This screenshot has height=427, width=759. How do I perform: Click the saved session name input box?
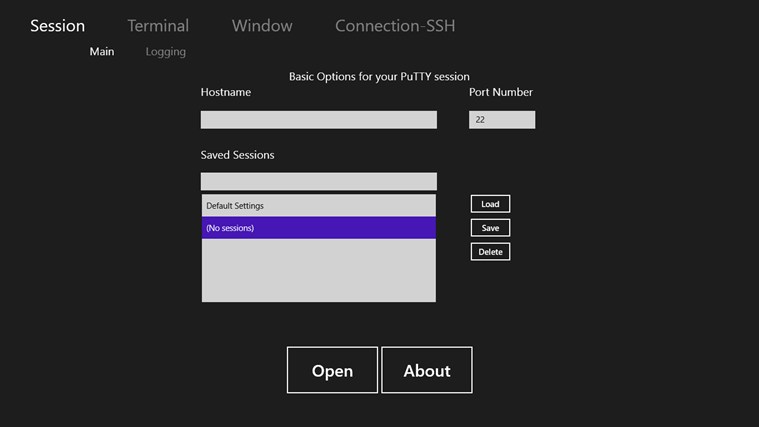click(x=318, y=182)
